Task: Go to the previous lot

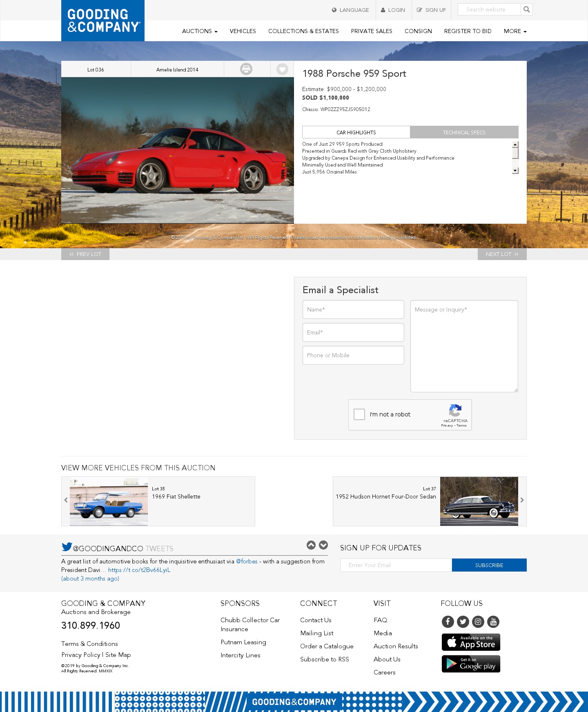Action: 85,254
